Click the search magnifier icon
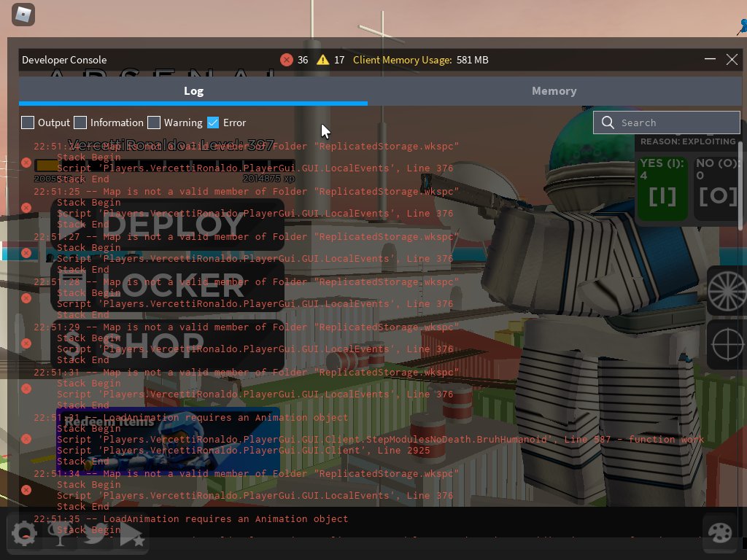 click(x=608, y=122)
